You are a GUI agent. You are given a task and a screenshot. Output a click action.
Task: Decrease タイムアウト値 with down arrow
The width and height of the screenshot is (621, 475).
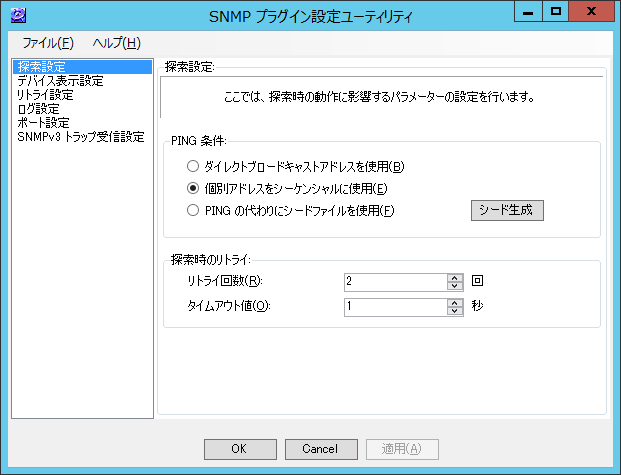pos(455,311)
